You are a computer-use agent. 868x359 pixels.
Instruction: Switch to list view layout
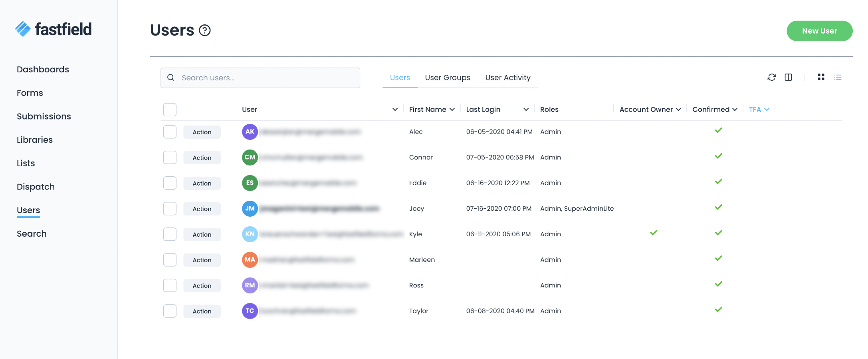pos(838,77)
